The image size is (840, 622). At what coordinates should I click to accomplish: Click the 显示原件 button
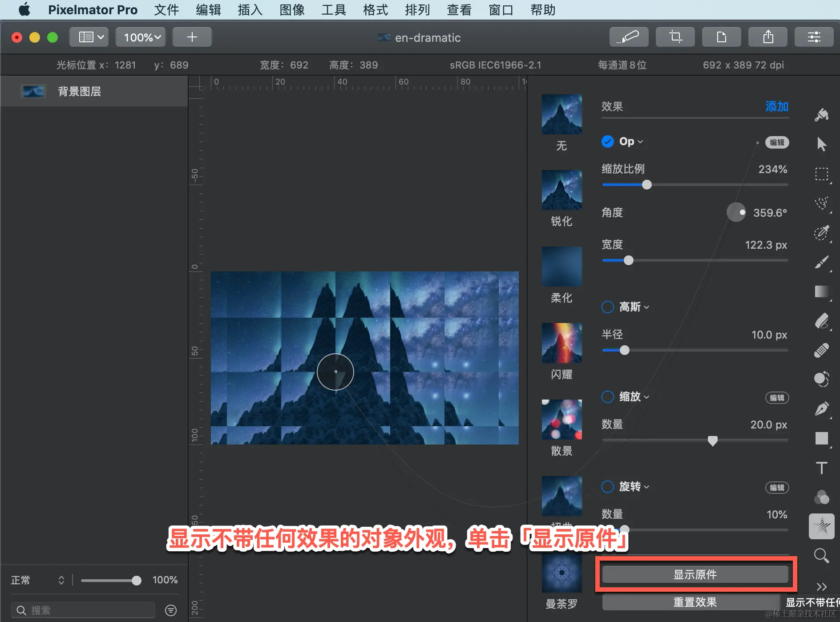pos(695,574)
